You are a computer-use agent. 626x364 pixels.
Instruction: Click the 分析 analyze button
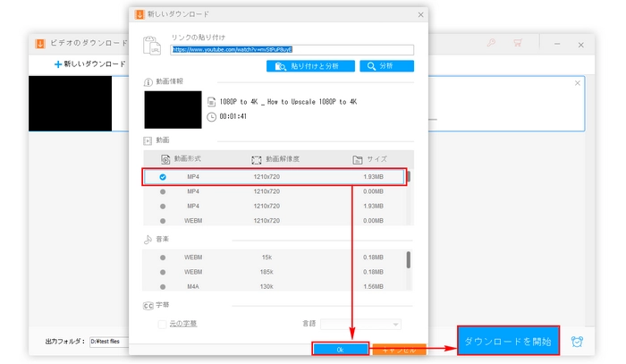386,66
